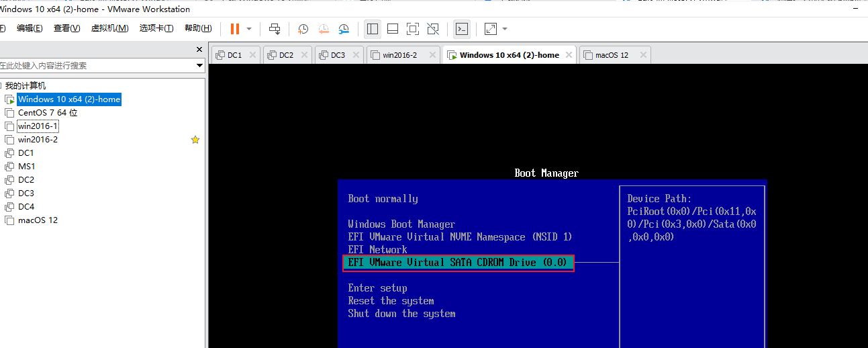Choose Reset the system in Boot Manager
868x348 pixels.
tap(391, 301)
